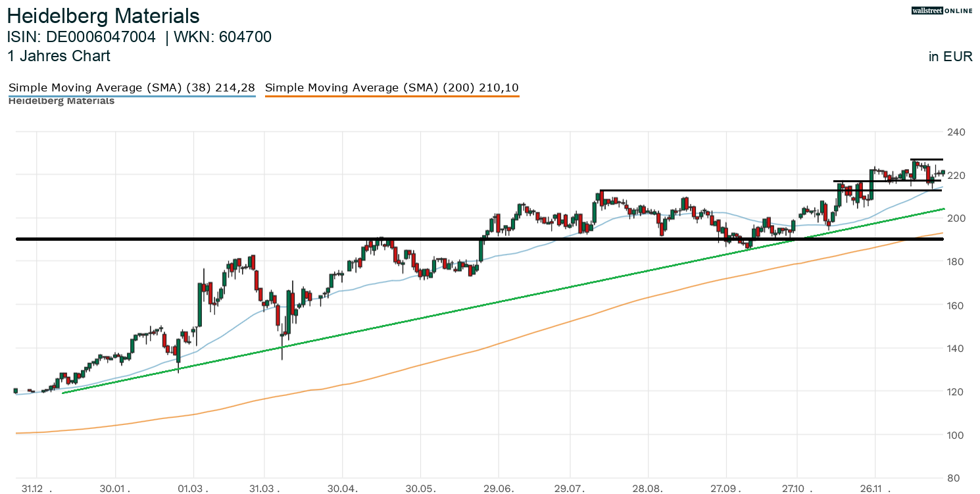
Task: Click the 200 price axis label
Action: [956, 218]
